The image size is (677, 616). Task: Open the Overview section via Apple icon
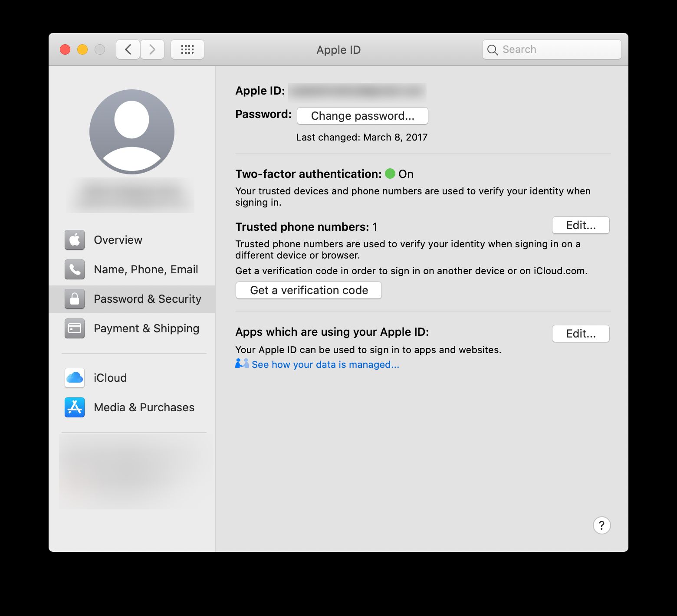[74, 240]
